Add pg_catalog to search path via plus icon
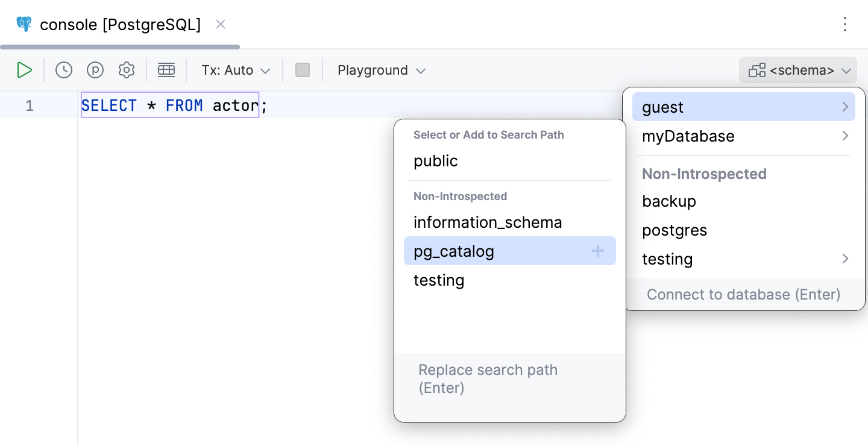This screenshot has width=868, height=446. (597, 251)
